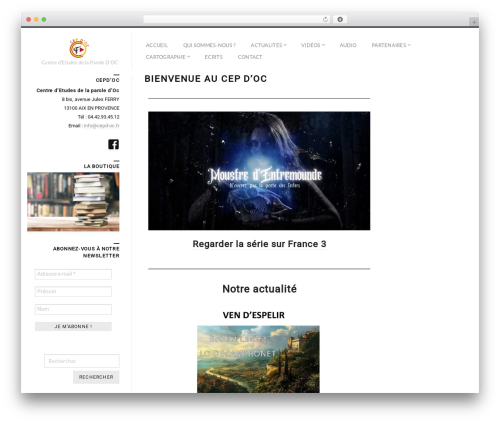This screenshot has height=423, width=500.
Task: Open the Ven d'Espelir heading link
Action: pyautogui.click(x=254, y=315)
